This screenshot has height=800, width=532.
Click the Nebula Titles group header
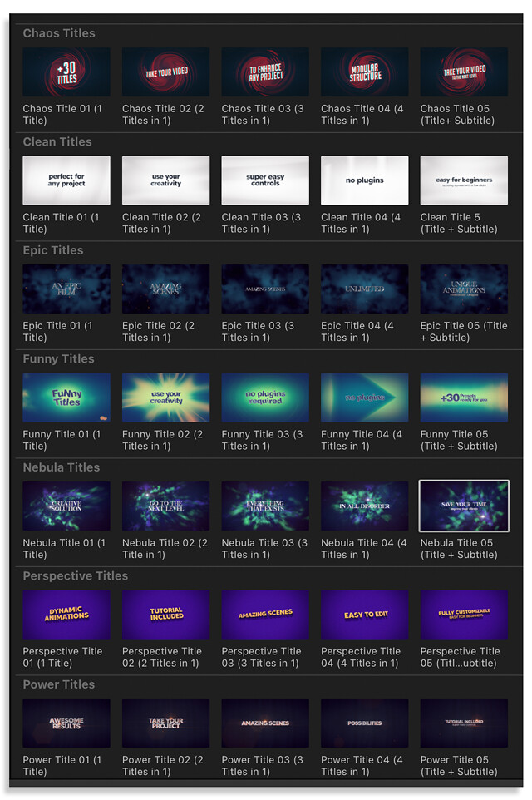click(61, 467)
